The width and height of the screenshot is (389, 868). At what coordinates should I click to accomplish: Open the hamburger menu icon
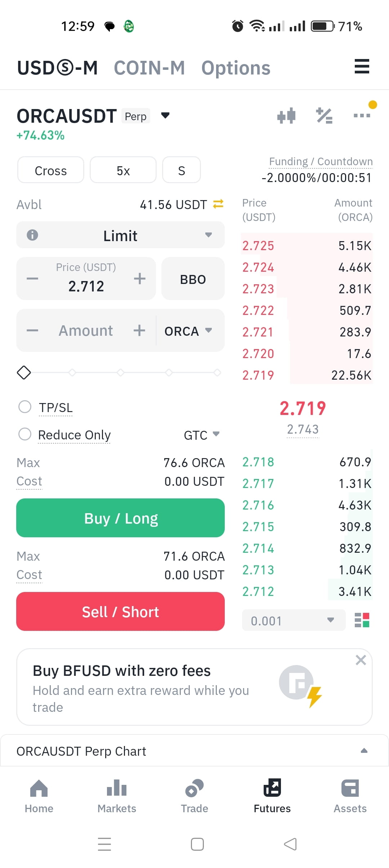362,67
